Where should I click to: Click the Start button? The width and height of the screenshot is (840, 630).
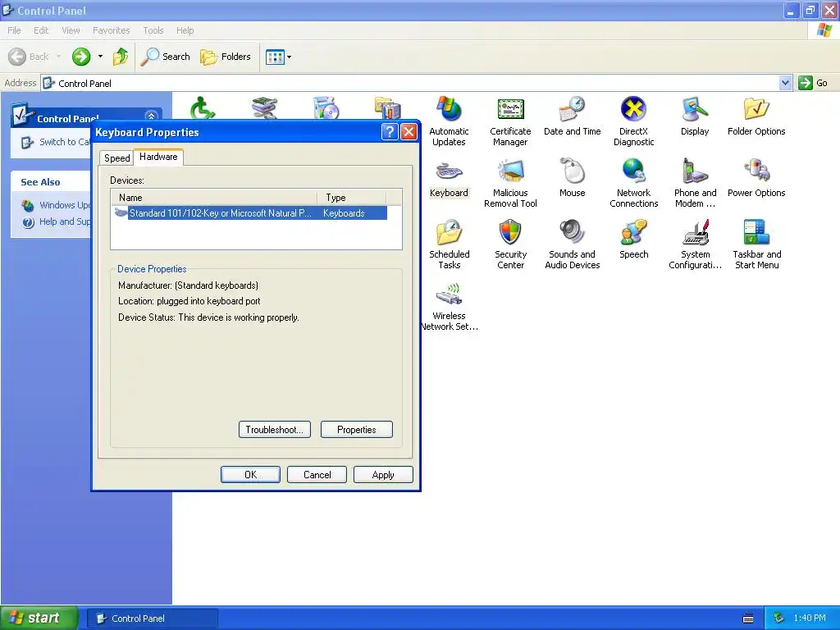point(39,619)
